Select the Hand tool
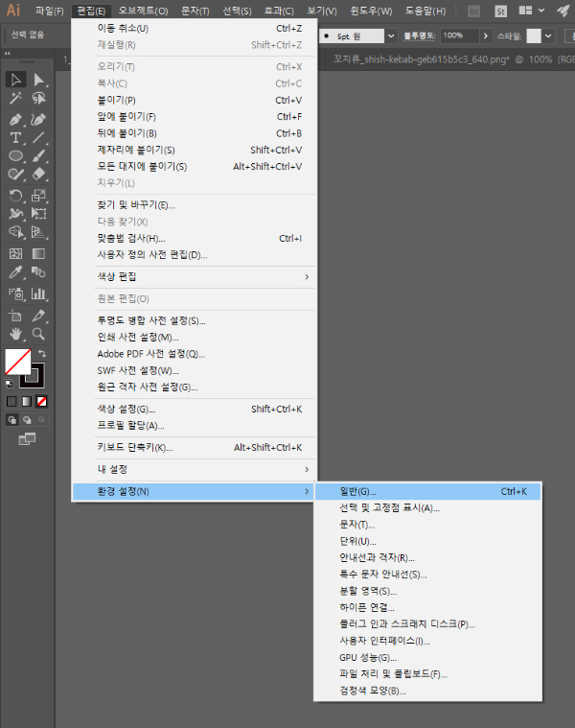 tap(15, 334)
